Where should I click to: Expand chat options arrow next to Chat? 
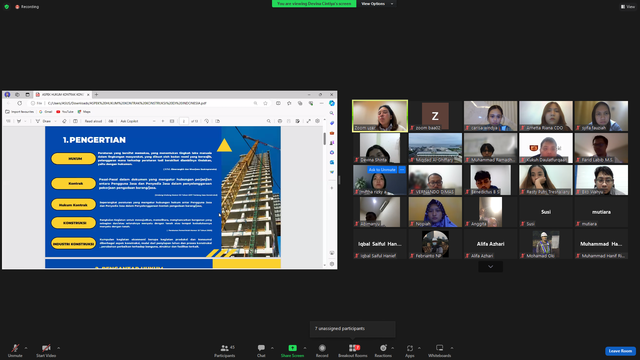[x=272, y=348]
